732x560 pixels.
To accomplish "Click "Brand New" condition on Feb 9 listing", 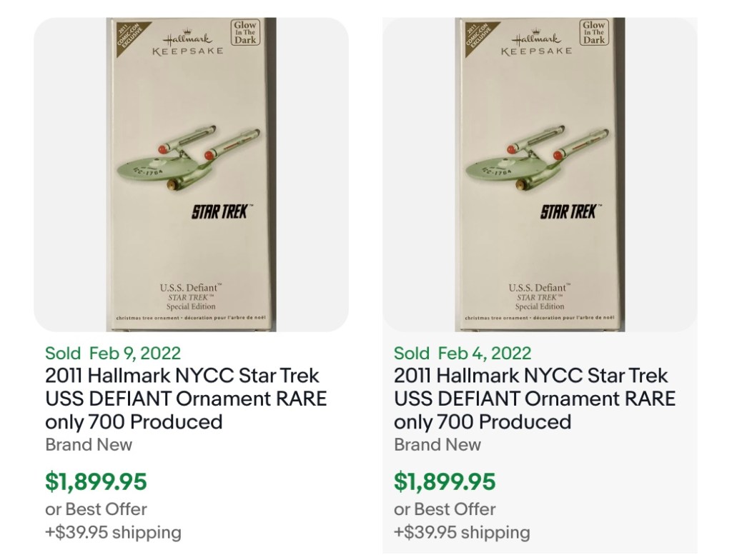I will click(x=89, y=444).
